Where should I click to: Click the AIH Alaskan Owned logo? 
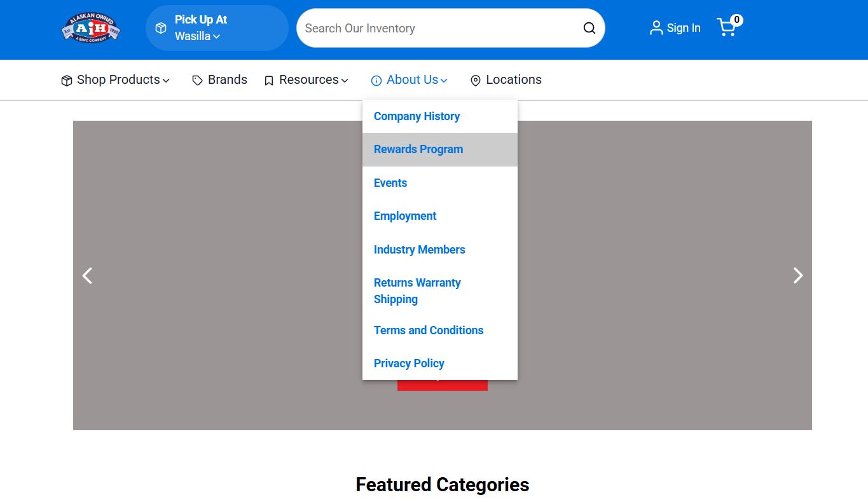click(91, 28)
